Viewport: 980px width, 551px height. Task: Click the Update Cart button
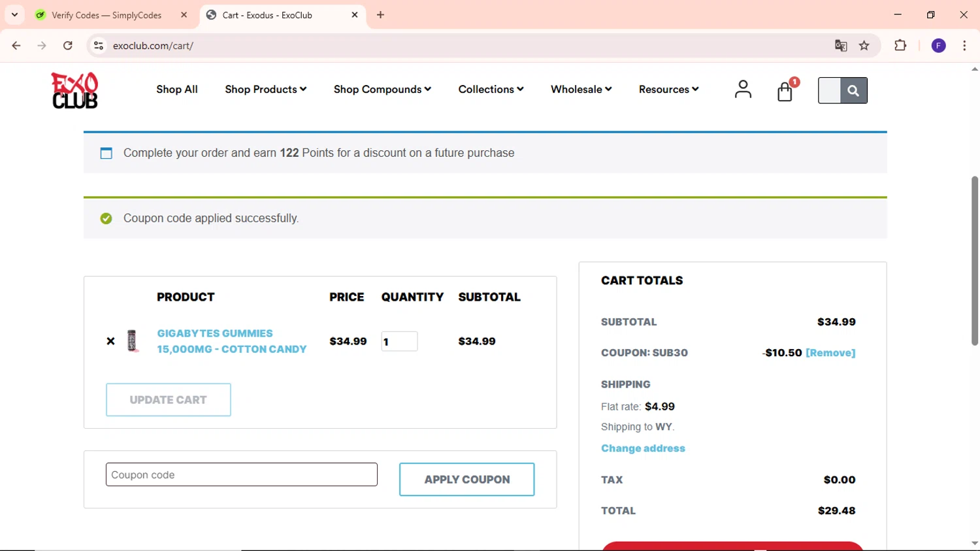click(x=169, y=400)
